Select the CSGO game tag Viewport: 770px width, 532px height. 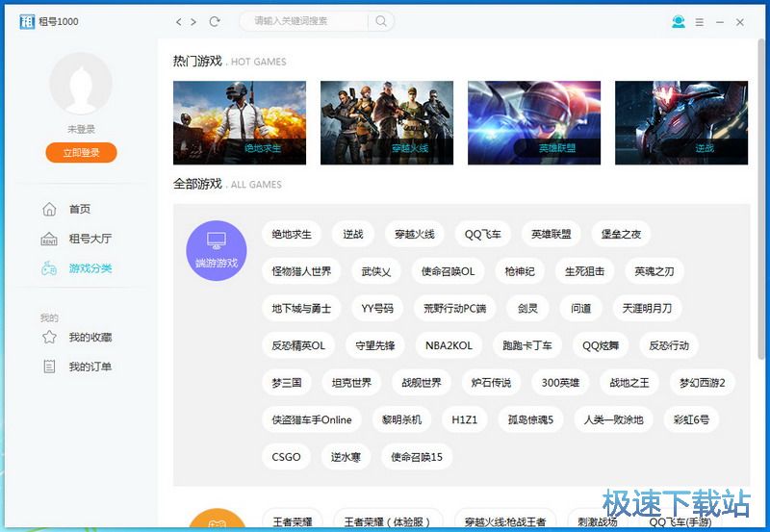286,457
